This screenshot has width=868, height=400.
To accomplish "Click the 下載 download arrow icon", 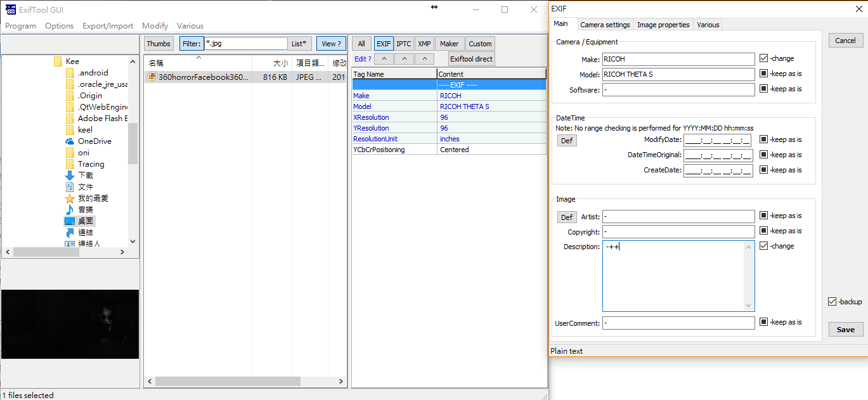I will click(x=70, y=176).
